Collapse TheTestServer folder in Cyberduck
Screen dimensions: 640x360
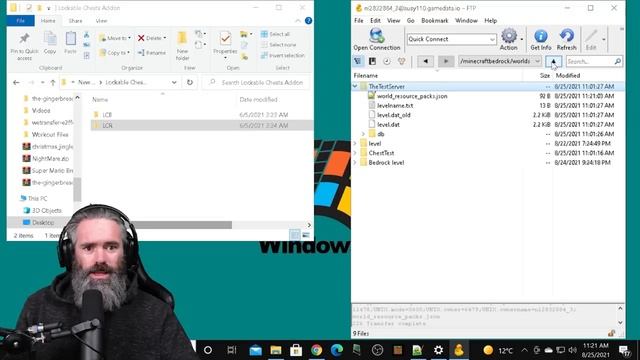[x=355, y=87]
